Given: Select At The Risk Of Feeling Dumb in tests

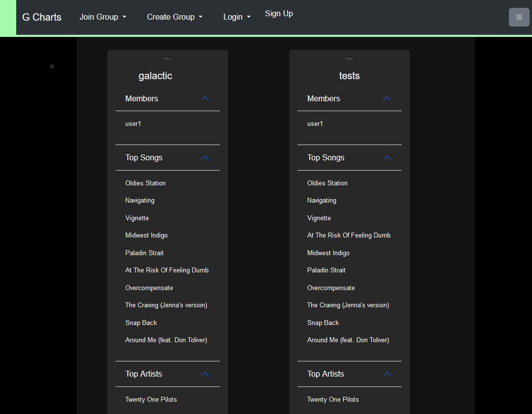Looking at the screenshot, I should click(349, 236).
